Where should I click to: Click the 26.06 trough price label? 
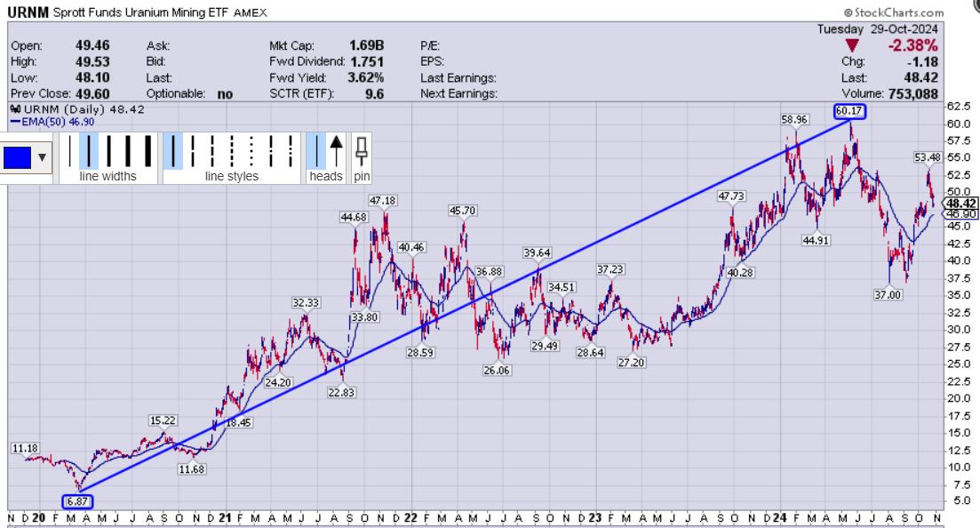click(x=497, y=371)
